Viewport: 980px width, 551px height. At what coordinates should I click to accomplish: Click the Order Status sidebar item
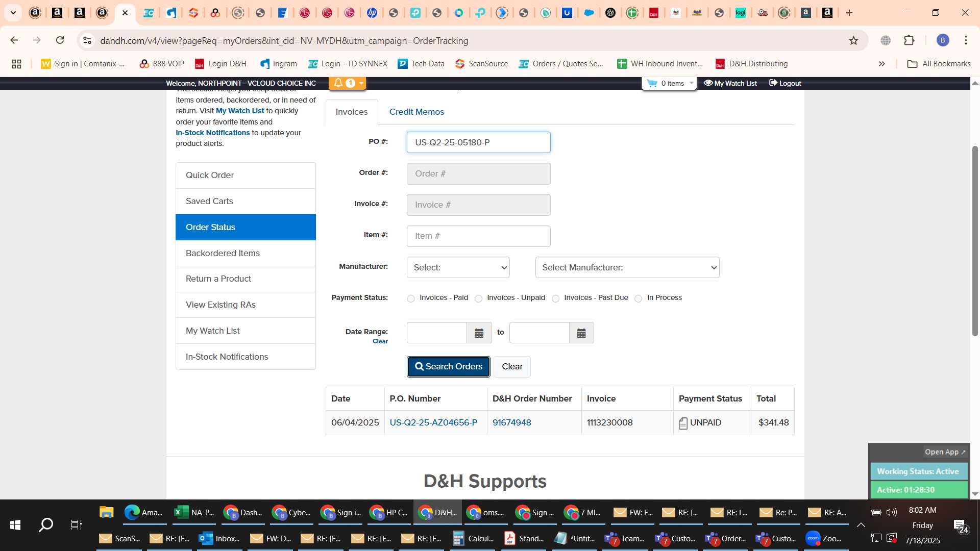click(246, 227)
